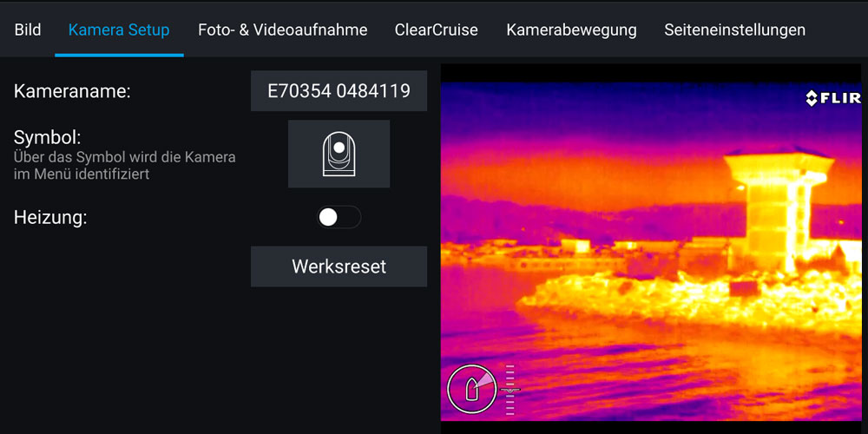
Task: Click the Symbol description text
Action: (124, 166)
